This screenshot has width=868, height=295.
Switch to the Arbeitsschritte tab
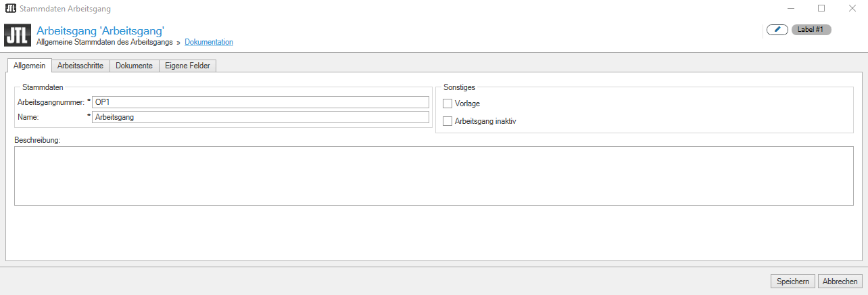80,66
